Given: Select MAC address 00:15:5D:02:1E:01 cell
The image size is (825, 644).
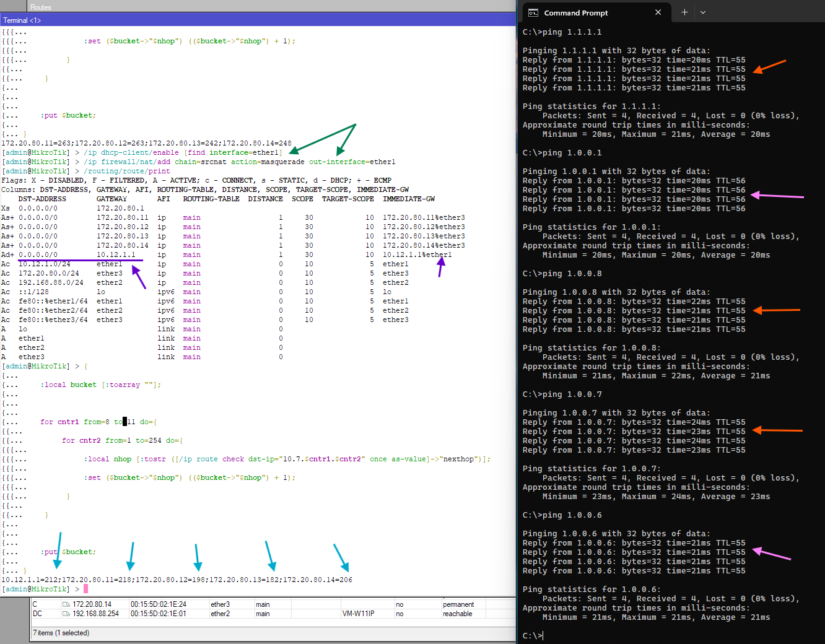Looking at the screenshot, I should (x=158, y=614).
